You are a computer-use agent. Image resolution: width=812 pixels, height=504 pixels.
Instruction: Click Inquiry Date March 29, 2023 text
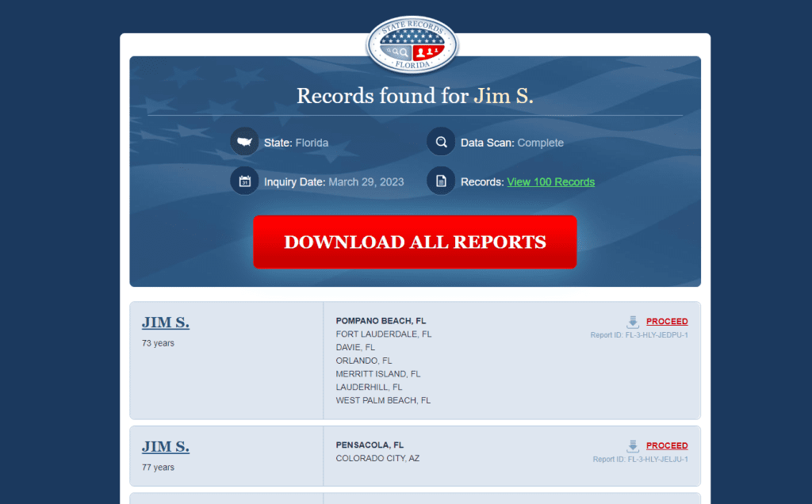tap(334, 182)
